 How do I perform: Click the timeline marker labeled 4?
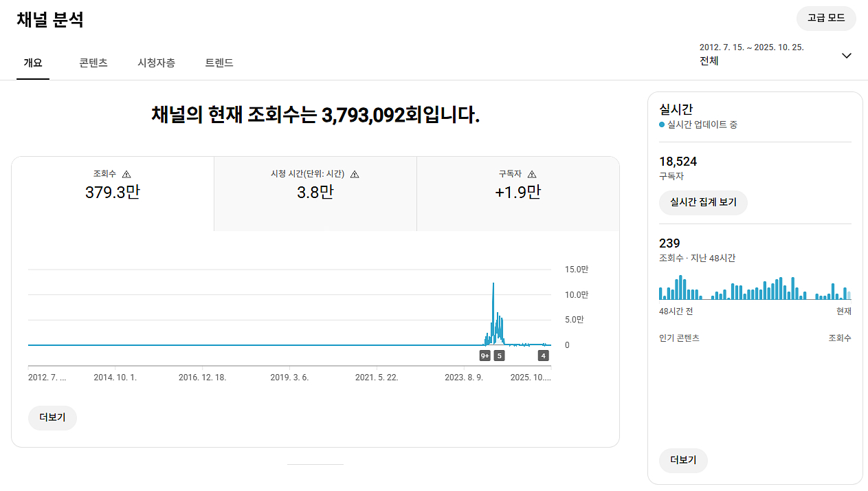(x=544, y=356)
